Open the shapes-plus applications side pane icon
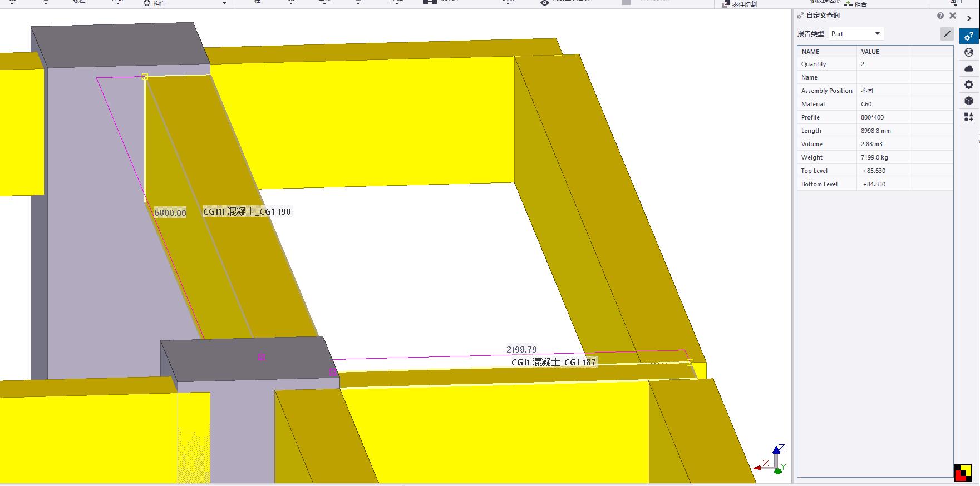This screenshot has height=486, width=980. [969, 117]
